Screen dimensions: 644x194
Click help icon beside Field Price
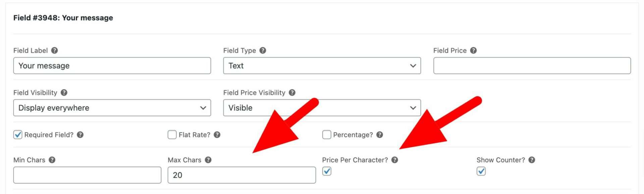click(x=473, y=50)
